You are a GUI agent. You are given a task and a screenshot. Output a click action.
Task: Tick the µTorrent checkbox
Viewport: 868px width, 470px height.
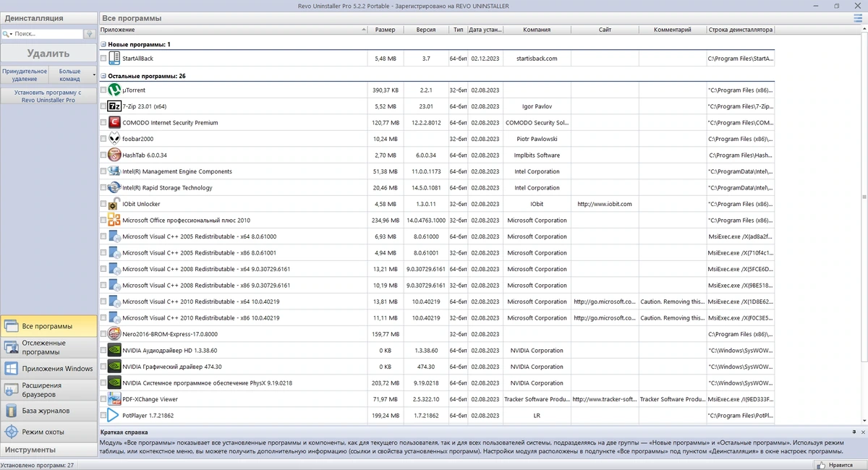(103, 90)
